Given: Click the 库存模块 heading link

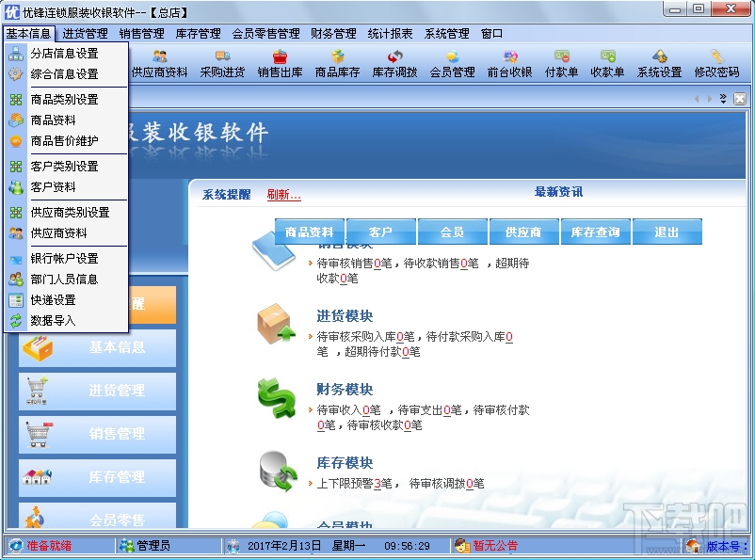Looking at the screenshot, I should click(x=345, y=463).
